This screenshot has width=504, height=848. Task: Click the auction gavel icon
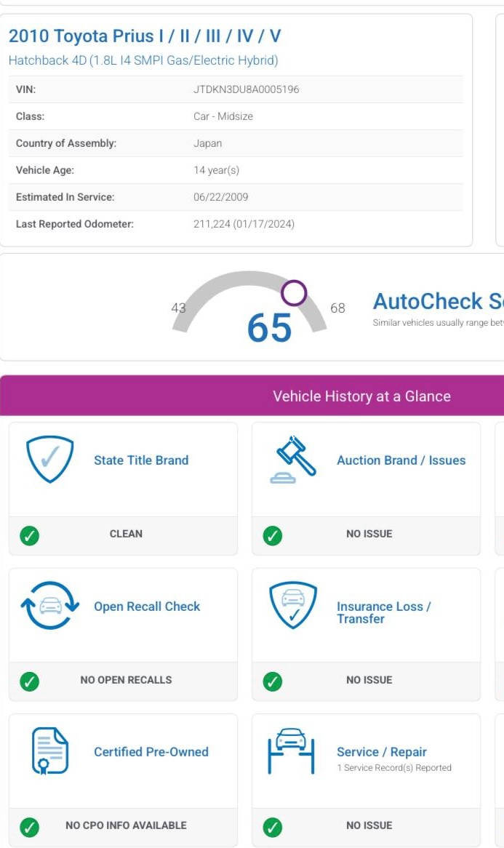click(x=292, y=459)
